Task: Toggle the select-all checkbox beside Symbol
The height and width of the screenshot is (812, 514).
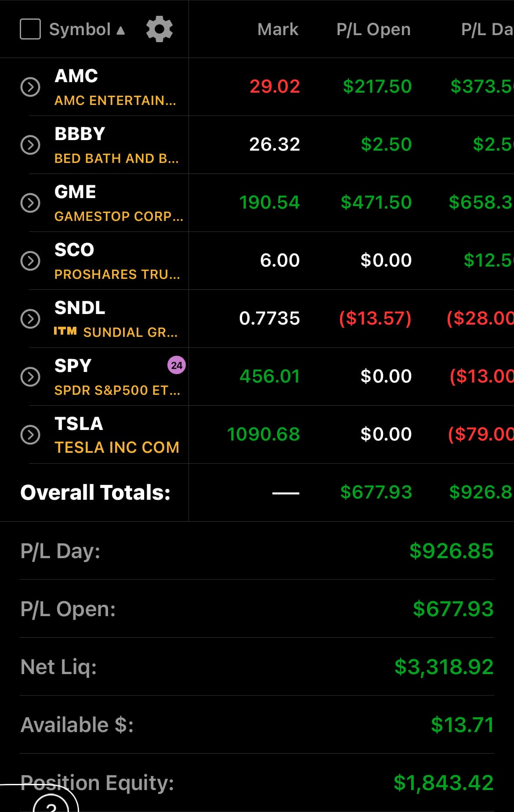Action: tap(30, 29)
